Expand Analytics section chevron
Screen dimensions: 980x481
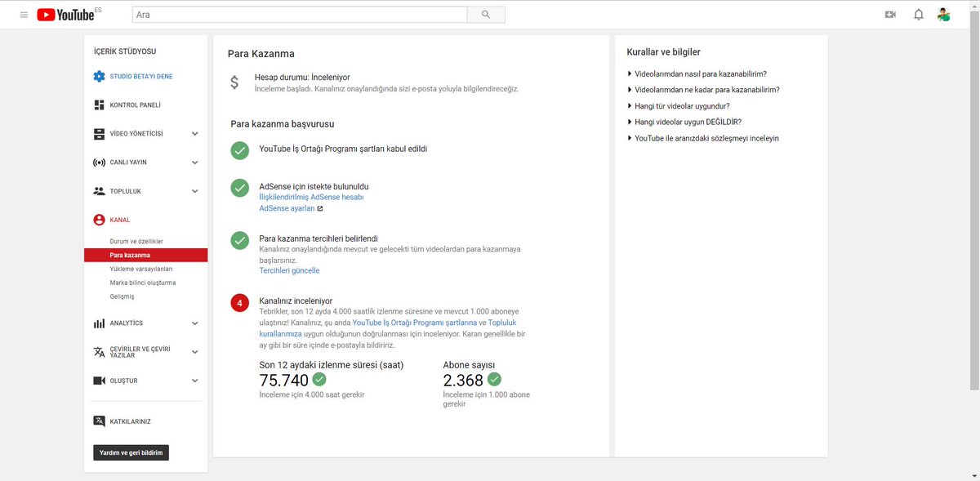[x=194, y=323]
